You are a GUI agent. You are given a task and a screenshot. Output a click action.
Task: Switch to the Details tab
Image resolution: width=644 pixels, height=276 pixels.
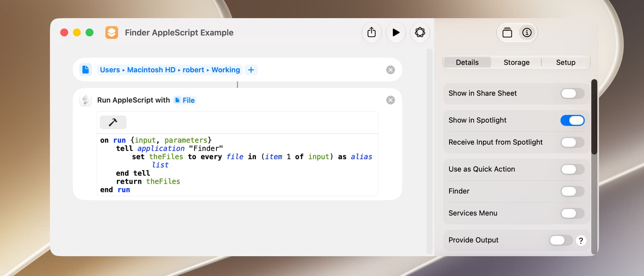(x=467, y=62)
